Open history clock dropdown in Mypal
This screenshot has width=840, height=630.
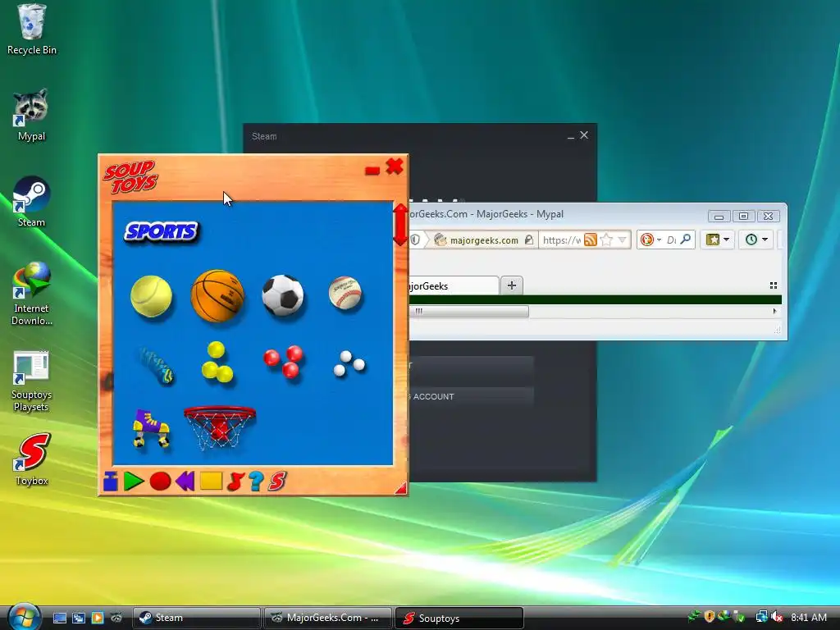pos(756,240)
